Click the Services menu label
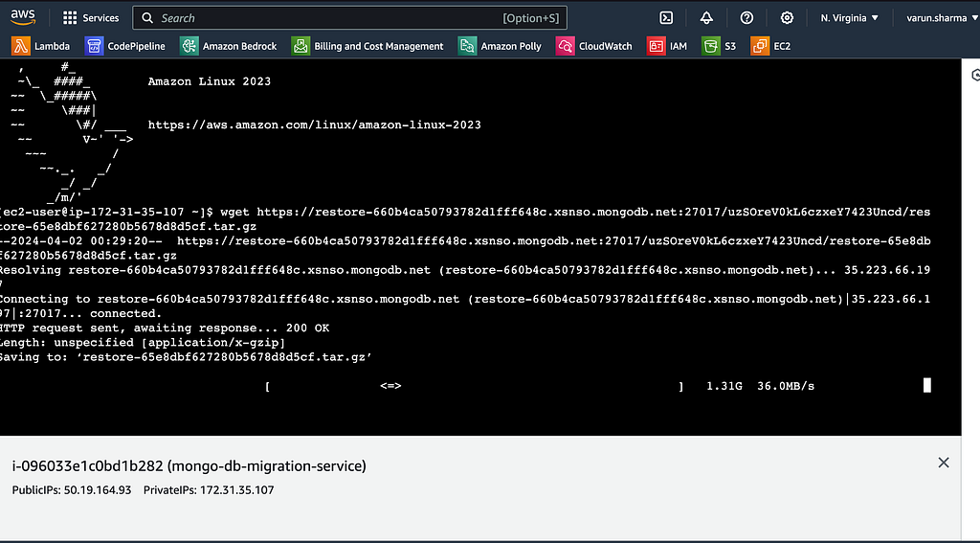 tap(100, 18)
